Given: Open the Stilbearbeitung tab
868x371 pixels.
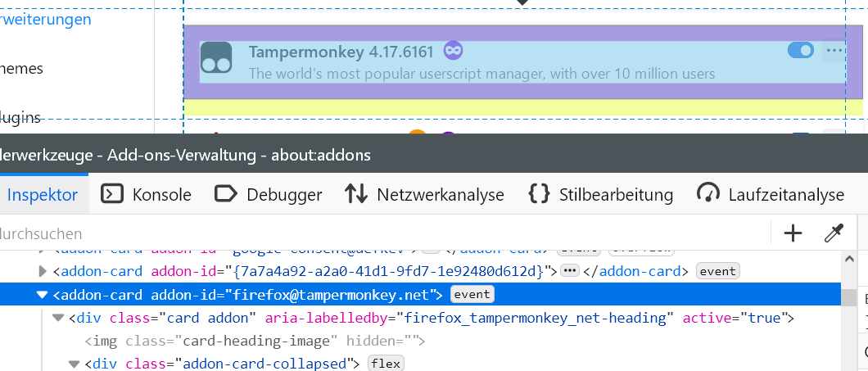Looking at the screenshot, I should pos(600,195).
